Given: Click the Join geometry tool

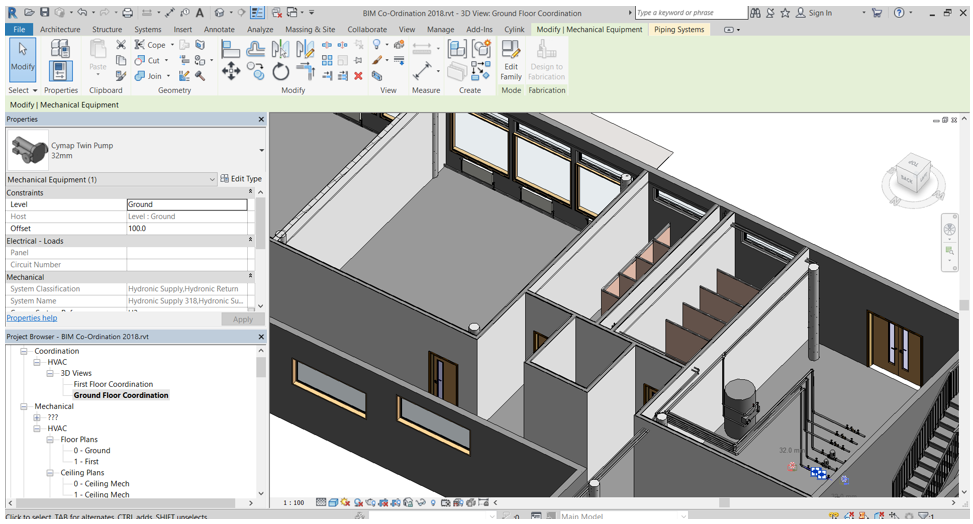Looking at the screenshot, I should tap(148, 76).
